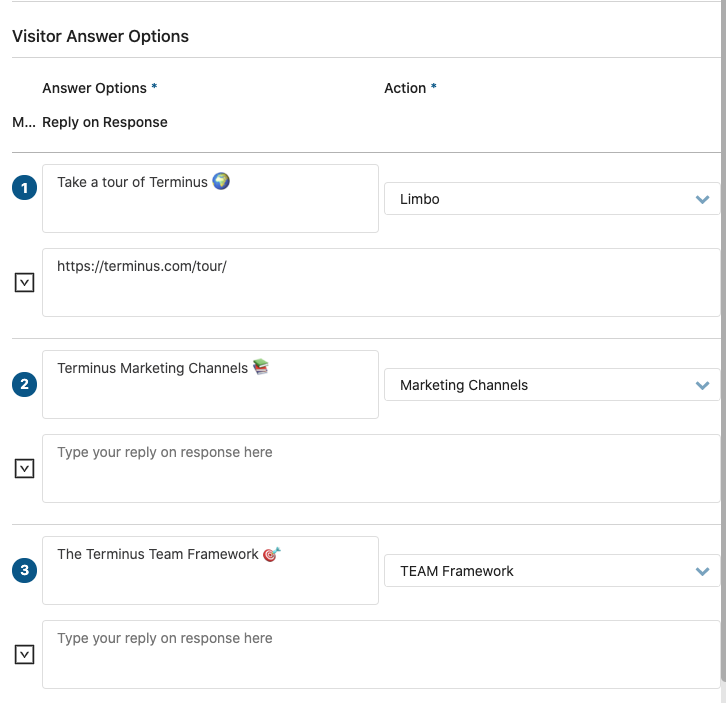Viewport: 726px width, 703px height.
Task: Click the Reply on Response column header
Action: click(x=105, y=122)
